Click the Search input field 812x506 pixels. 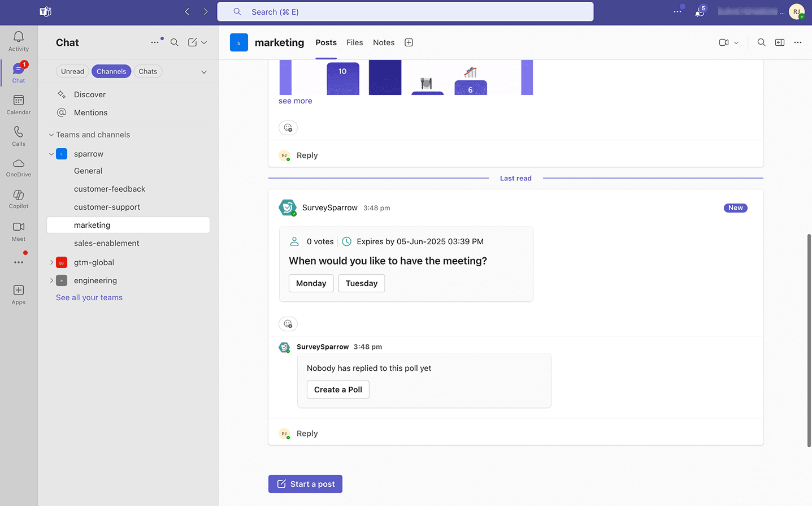[x=405, y=12]
